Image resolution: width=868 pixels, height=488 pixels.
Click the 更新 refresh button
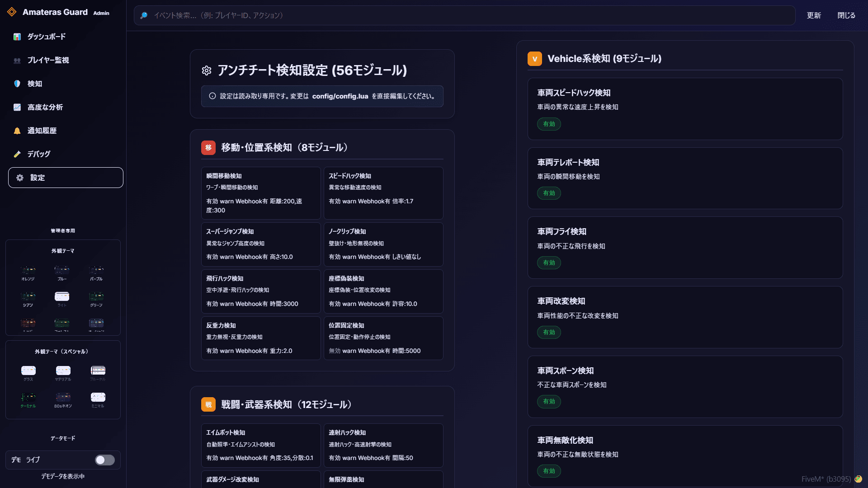(x=814, y=15)
